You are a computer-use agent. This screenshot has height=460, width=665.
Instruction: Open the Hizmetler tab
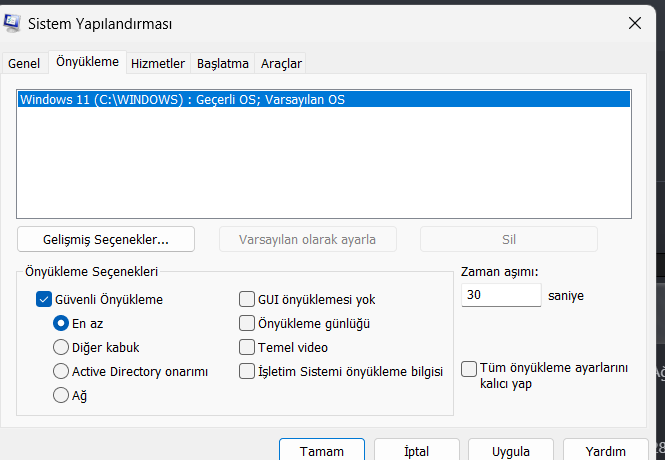click(158, 63)
